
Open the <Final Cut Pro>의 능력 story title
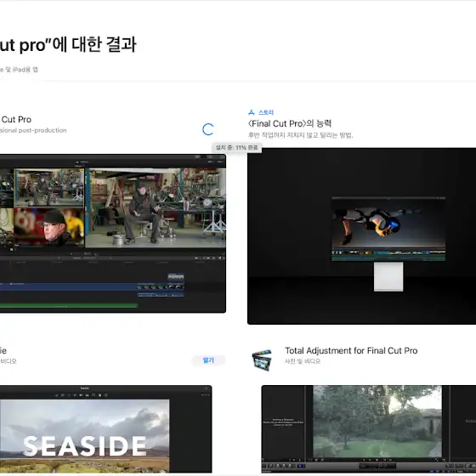290,123
